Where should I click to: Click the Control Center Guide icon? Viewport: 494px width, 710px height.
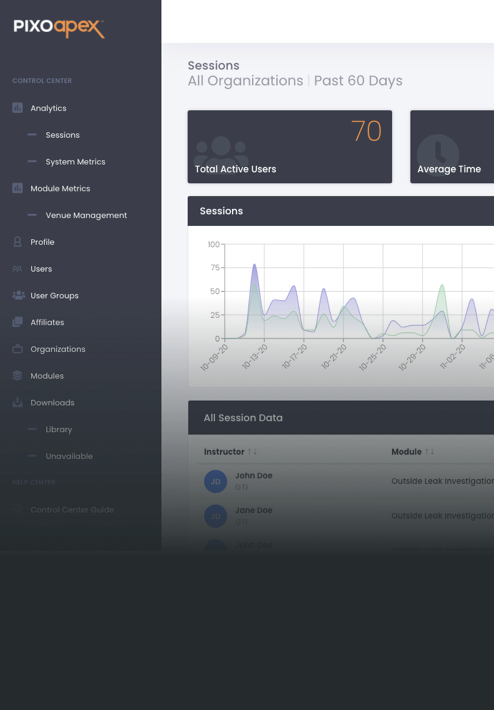[17, 509]
